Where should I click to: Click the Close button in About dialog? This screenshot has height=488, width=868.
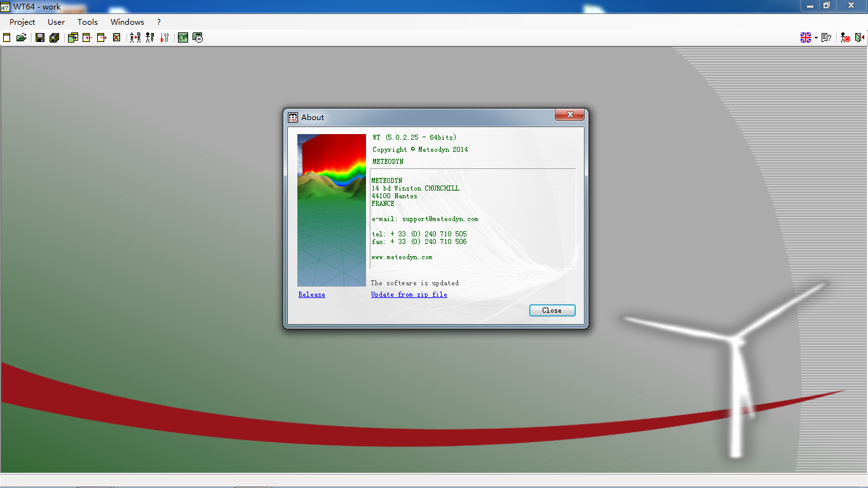552,310
